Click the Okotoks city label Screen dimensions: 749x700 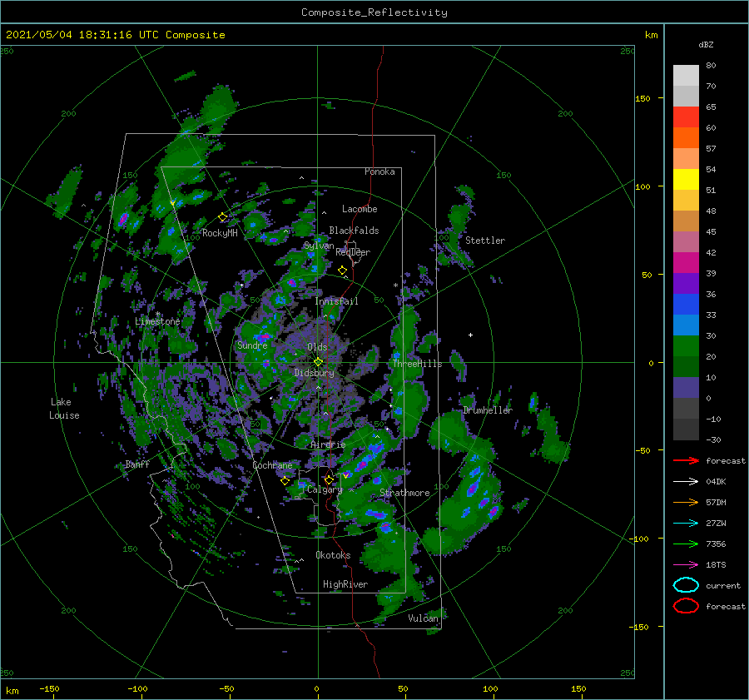333,555
